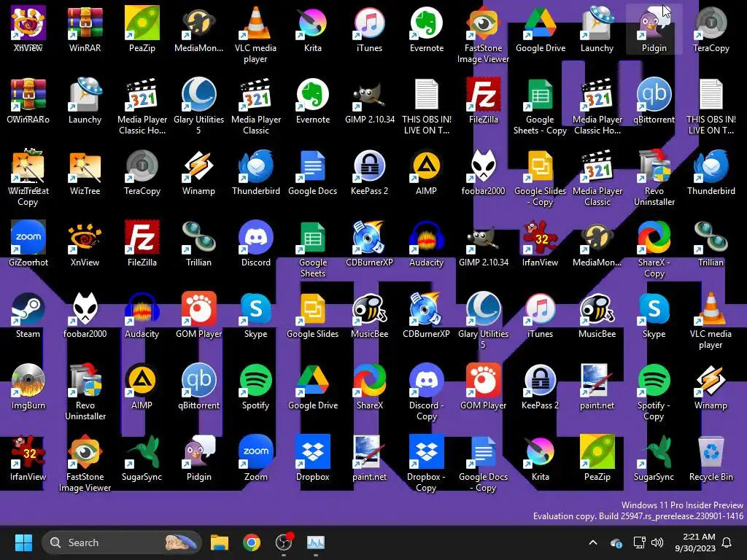Expand the hidden system tray icons

pos(593,542)
